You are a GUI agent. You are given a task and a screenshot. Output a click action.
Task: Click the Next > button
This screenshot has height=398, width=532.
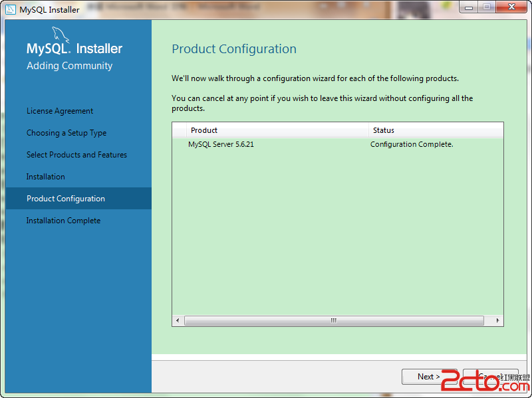pos(429,377)
